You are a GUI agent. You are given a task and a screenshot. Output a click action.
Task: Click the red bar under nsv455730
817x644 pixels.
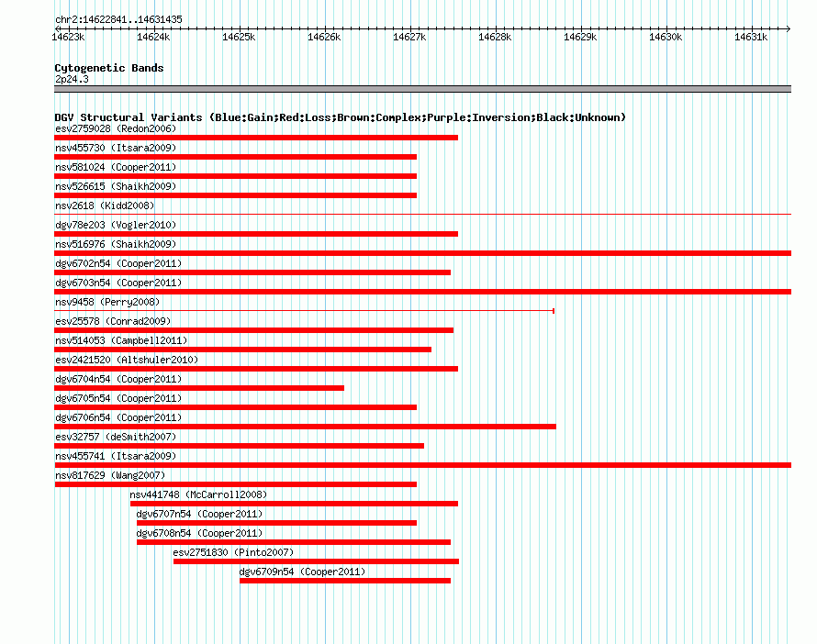236,157
